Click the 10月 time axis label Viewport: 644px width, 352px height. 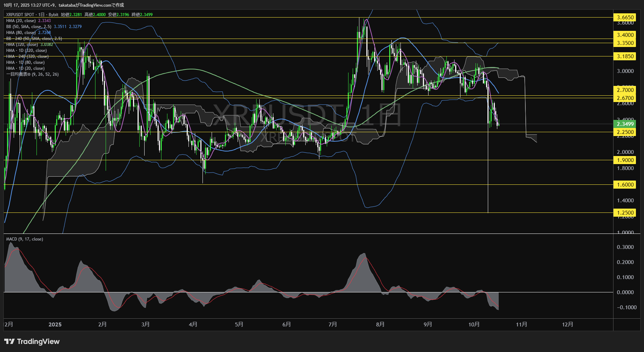click(474, 325)
